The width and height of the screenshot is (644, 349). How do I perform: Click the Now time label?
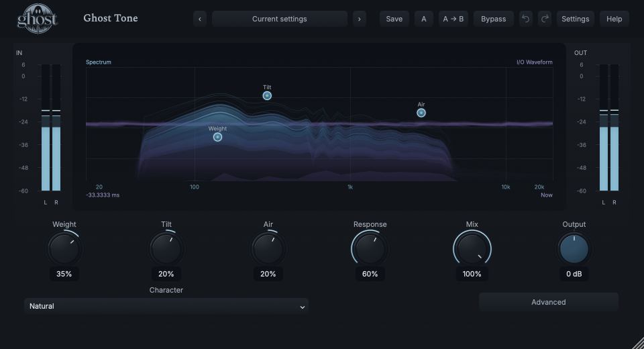[546, 195]
